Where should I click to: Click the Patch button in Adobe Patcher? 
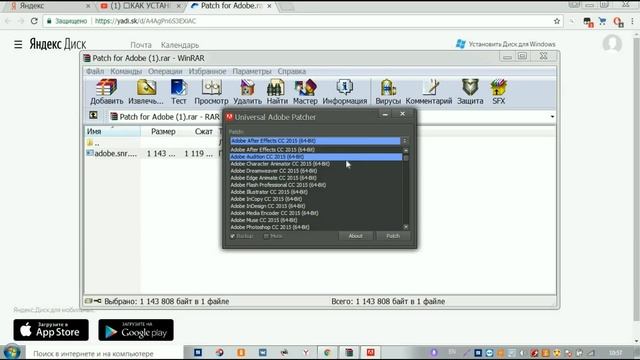coord(393,236)
